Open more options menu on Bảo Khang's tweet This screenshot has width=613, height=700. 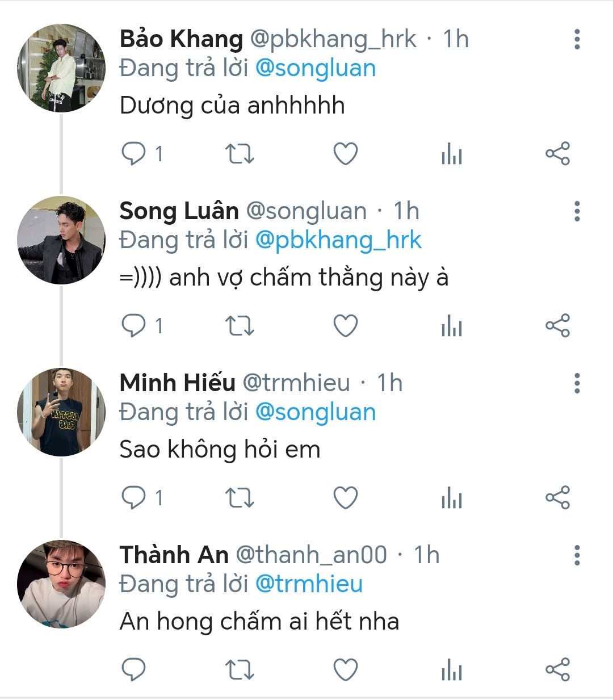pyautogui.click(x=577, y=39)
